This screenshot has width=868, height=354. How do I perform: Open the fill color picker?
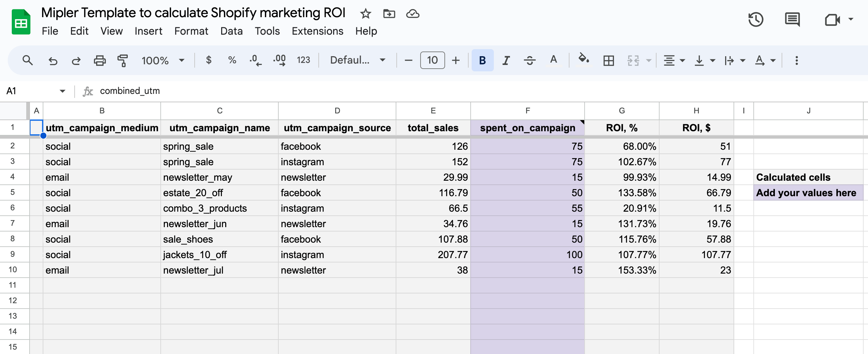point(583,60)
